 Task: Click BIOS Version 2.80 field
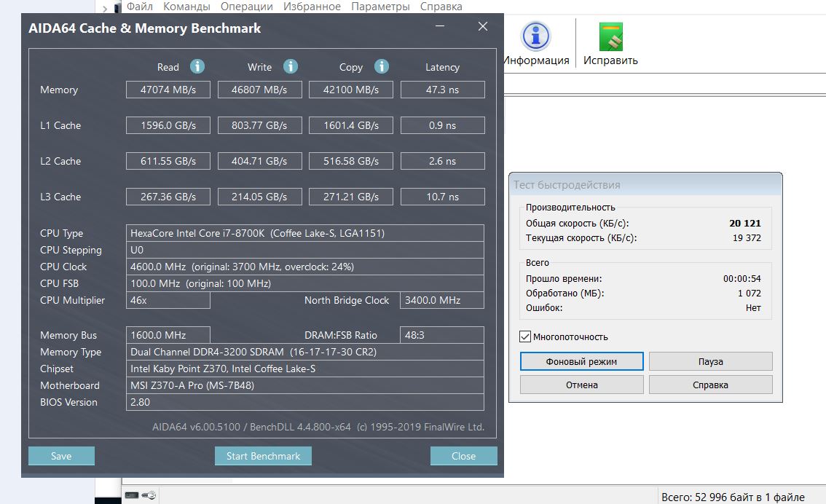(305, 402)
